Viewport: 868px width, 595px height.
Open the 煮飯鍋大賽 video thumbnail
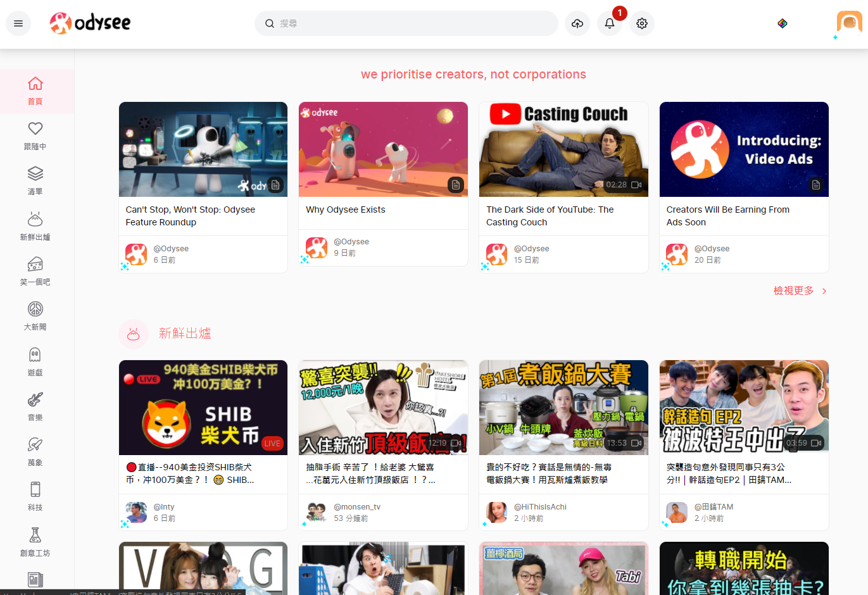pos(563,408)
